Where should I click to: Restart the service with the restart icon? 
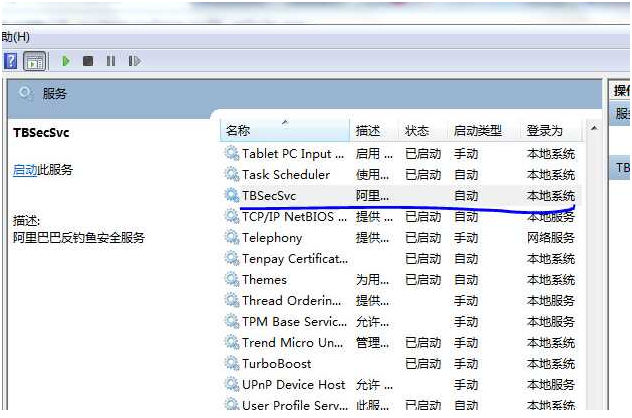click(x=134, y=61)
